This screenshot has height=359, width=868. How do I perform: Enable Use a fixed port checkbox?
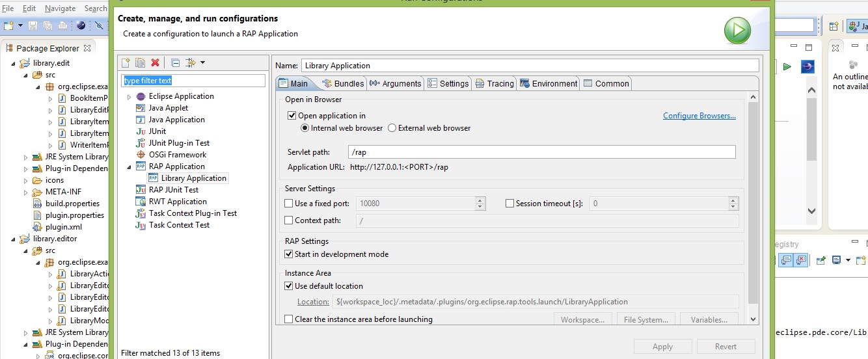[x=289, y=204]
